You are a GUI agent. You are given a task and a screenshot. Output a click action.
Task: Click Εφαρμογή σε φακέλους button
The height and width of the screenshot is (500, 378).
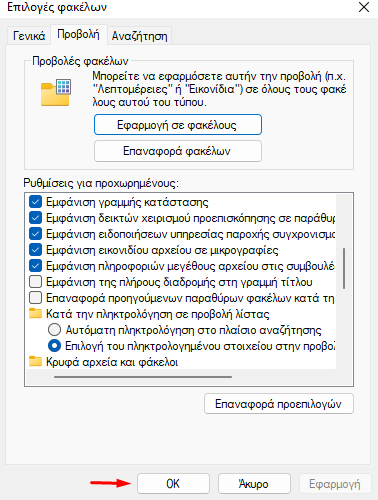[178, 125]
